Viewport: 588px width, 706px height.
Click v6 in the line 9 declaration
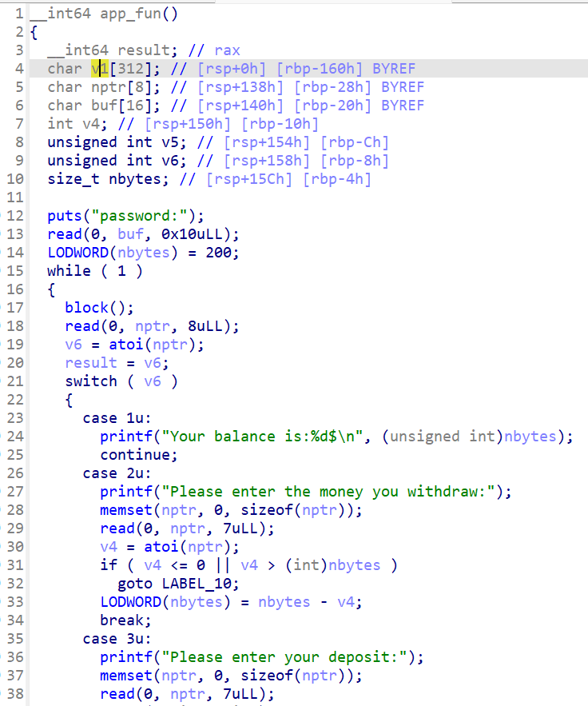(x=170, y=161)
